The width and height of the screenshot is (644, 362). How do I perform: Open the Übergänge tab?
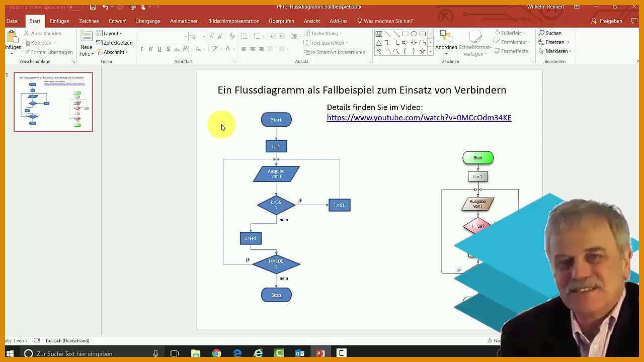click(148, 21)
